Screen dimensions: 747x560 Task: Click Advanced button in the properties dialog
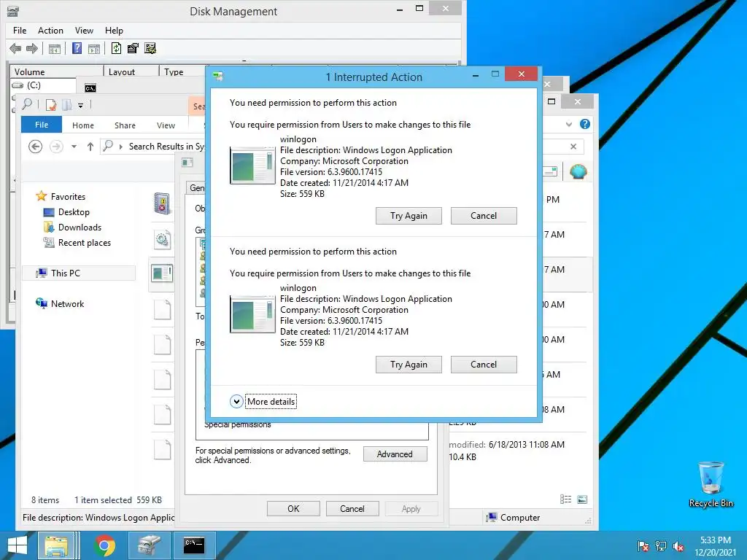pyautogui.click(x=395, y=454)
